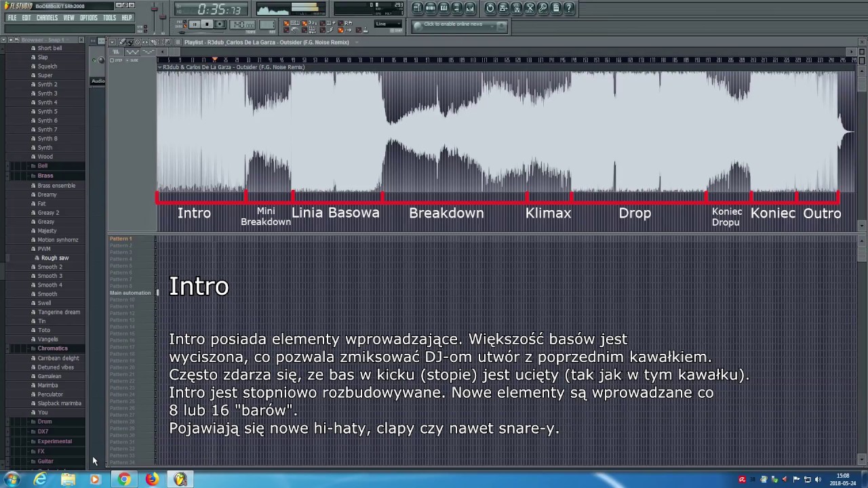Open the piano roll toolbar icon

[443, 8]
